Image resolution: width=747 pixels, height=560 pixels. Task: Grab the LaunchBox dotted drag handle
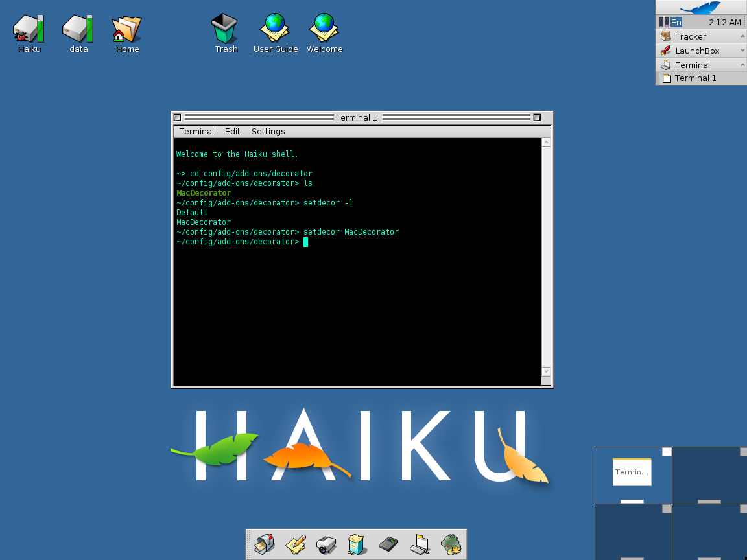pyautogui.click(x=249, y=544)
